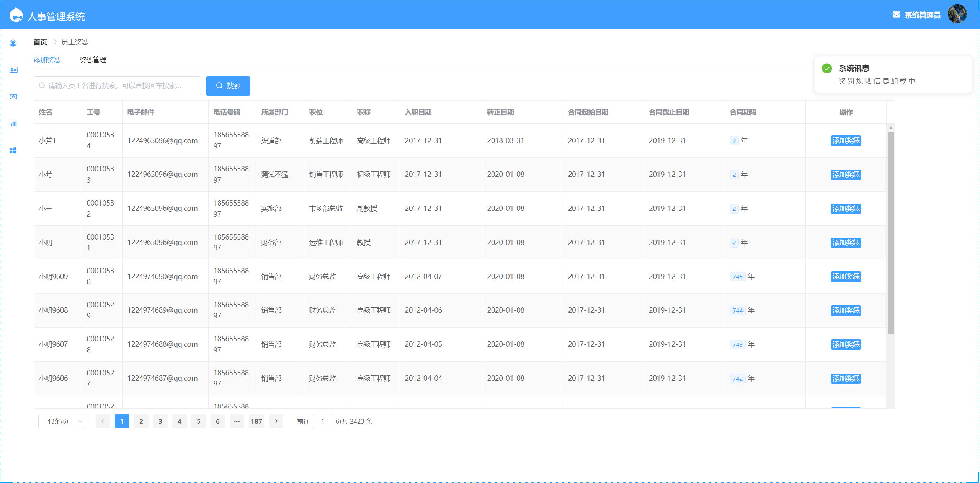
Task: Open the user circle sidebar icon
Action: coord(13,43)
